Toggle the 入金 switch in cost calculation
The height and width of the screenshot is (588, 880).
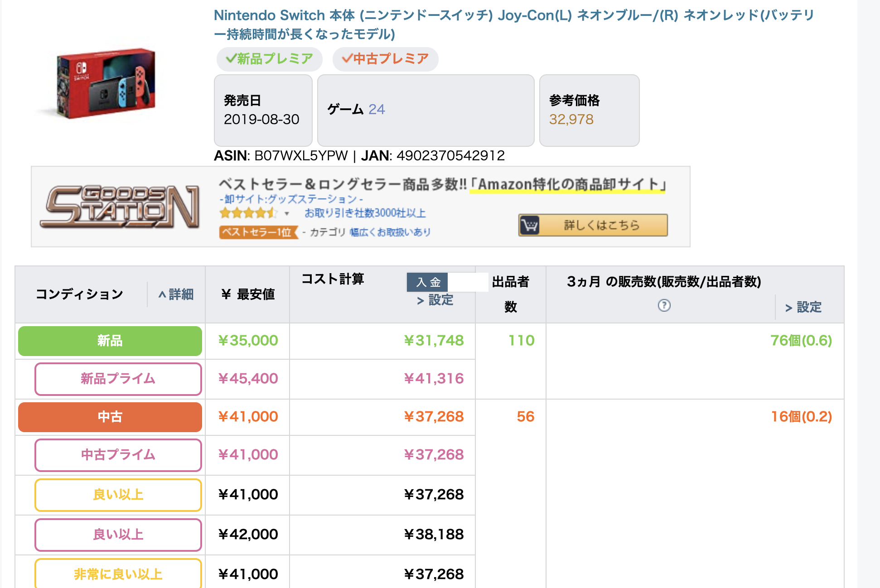pos(447,282)
